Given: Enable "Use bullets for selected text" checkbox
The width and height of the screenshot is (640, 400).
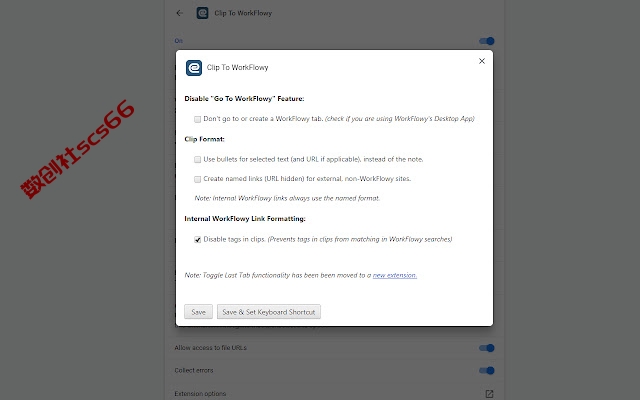Looking at the screenshot, I should (198, 160).
